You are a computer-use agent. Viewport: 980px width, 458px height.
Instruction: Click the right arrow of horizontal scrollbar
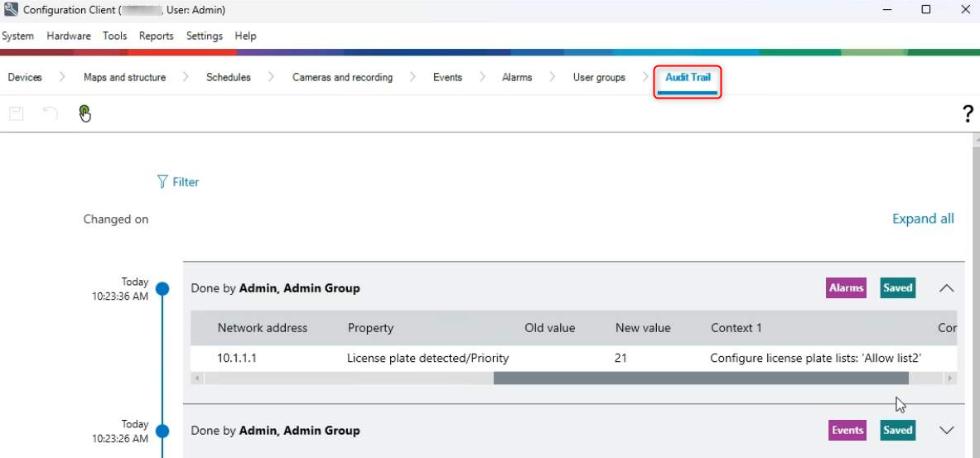[949, 378]
